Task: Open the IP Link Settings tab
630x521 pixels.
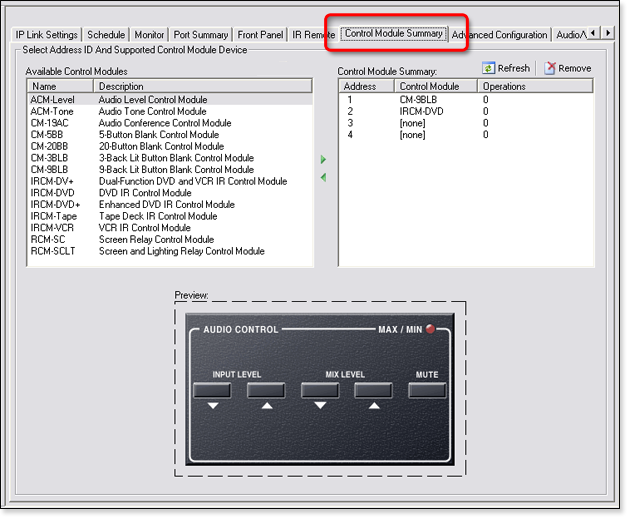Action: 46,35
